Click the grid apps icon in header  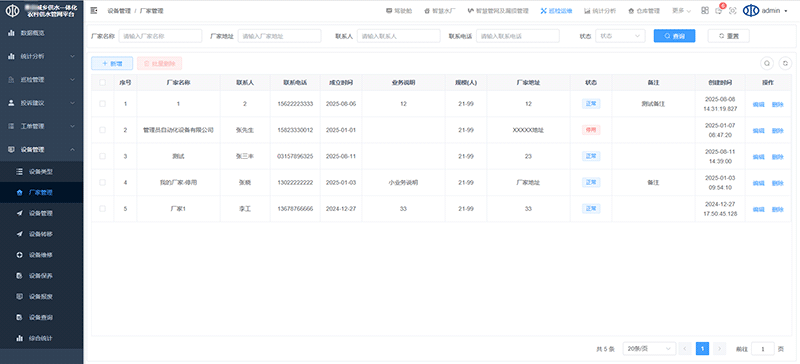point(705,10)
